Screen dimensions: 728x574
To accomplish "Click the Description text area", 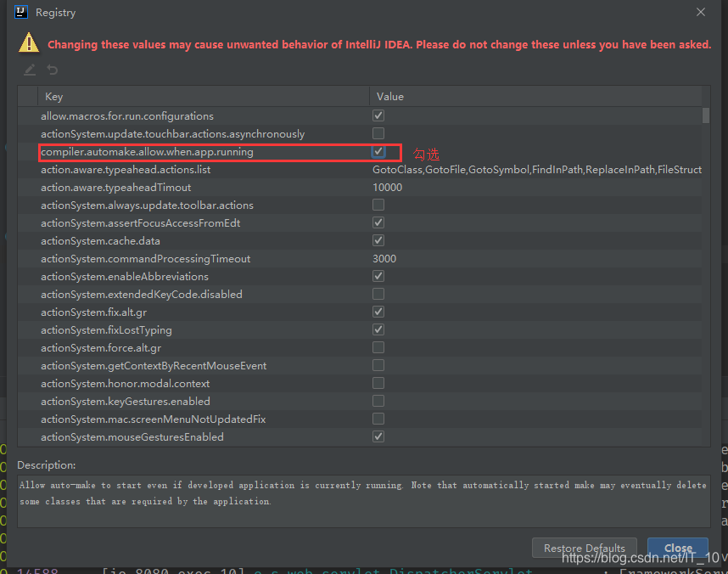I will tap(363, 501).
